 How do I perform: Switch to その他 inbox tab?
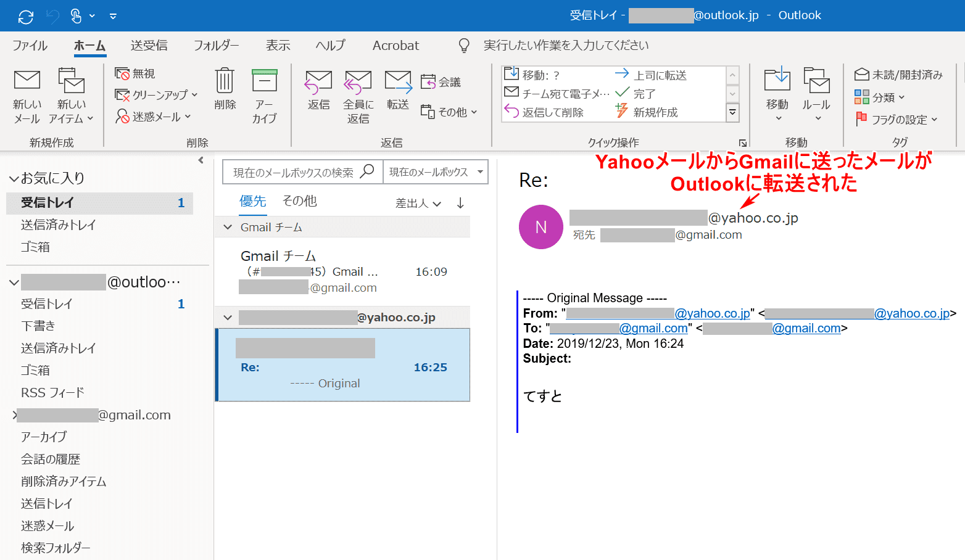[x=299, y=201]
